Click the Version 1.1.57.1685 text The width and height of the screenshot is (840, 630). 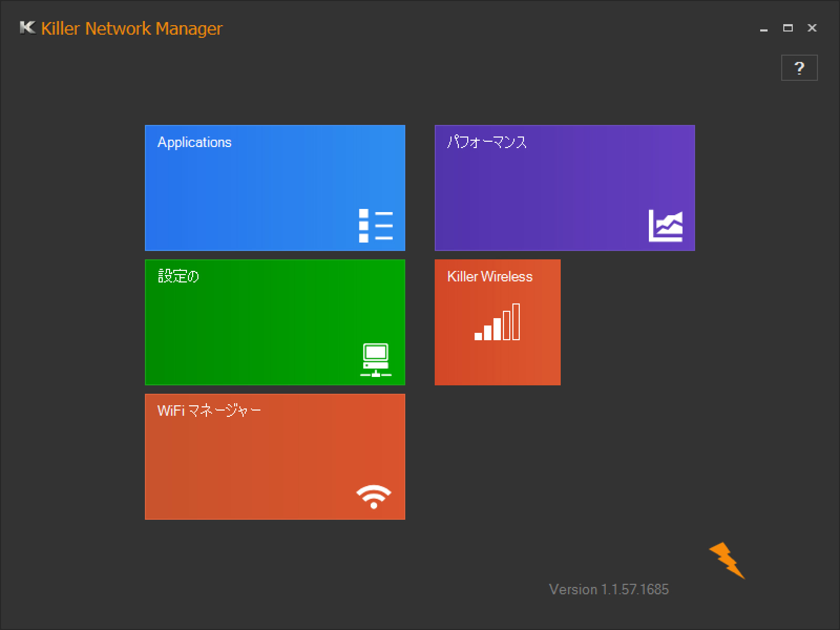point(609,590)
